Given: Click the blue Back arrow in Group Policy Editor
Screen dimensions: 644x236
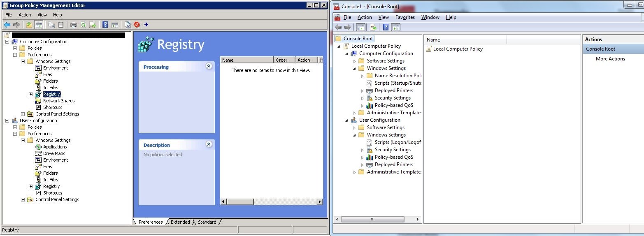Looking at the screenshot, I should pos(7,25).
